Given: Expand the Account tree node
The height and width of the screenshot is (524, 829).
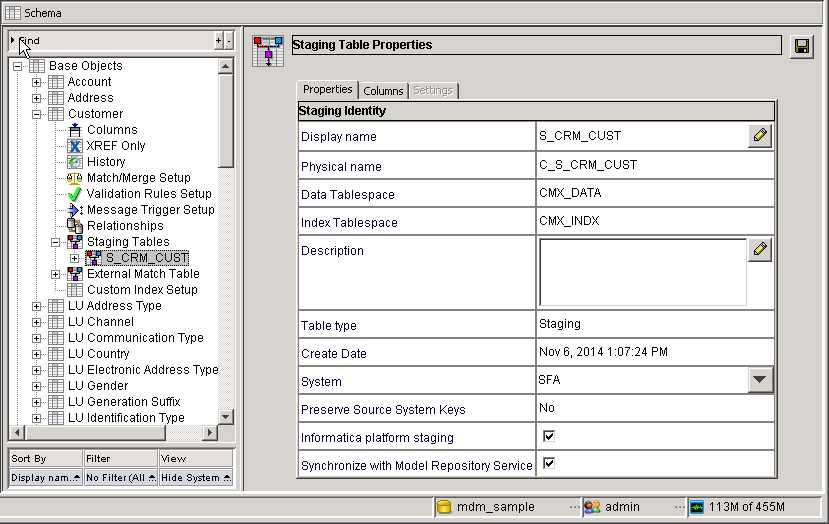Looking at the screenshot, I should point(36,82).
